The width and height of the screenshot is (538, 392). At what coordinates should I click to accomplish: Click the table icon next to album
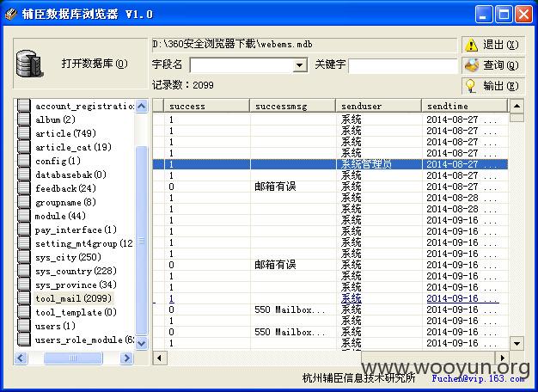24,119
